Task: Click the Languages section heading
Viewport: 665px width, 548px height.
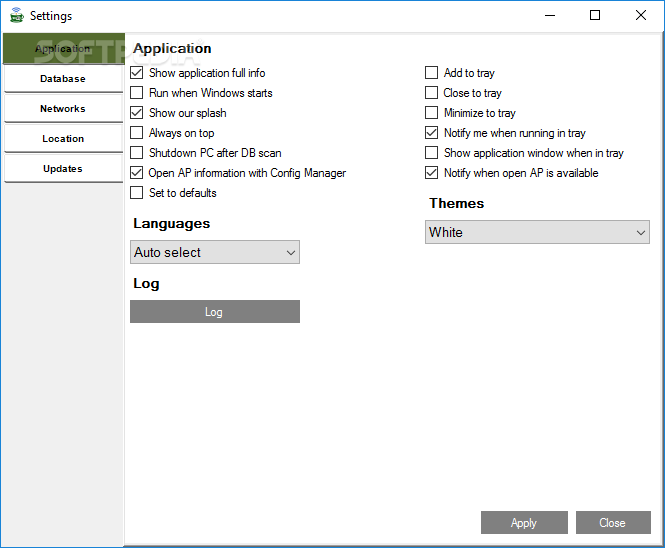Action: coord(171,224)
